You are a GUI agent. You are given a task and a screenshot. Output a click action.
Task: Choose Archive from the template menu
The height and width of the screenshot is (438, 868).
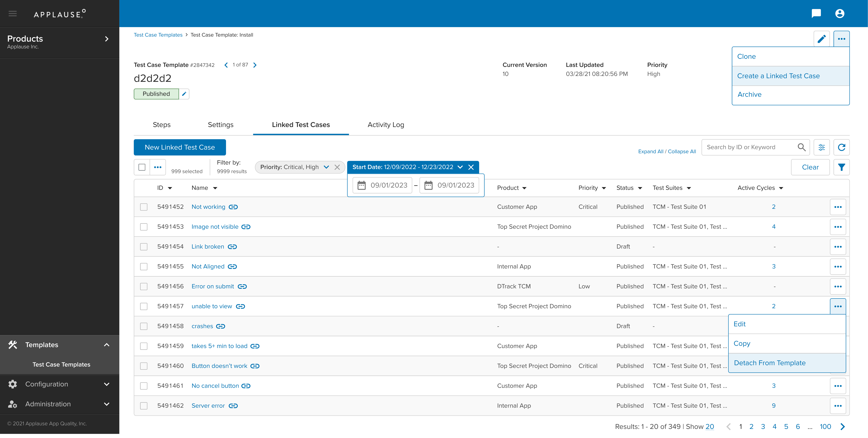click(791, 95)
